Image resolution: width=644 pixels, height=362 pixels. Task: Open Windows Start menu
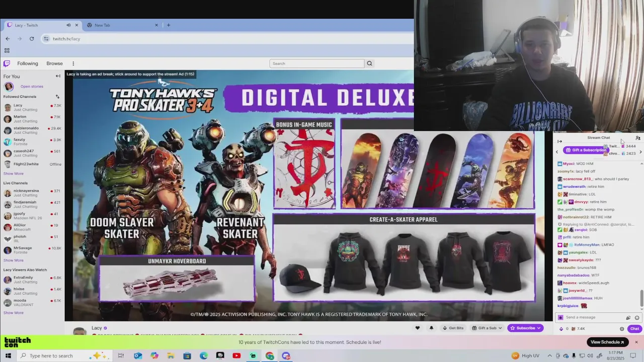point(8,355)
